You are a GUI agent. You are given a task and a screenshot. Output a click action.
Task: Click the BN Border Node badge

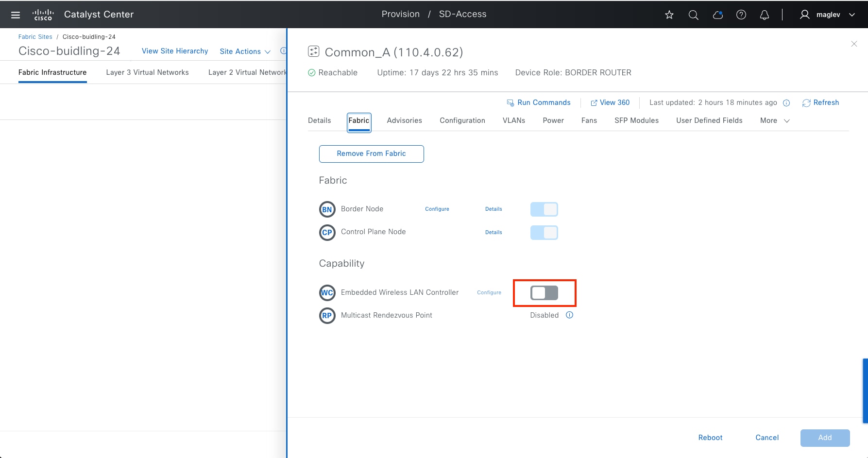(x=327, y=209)
